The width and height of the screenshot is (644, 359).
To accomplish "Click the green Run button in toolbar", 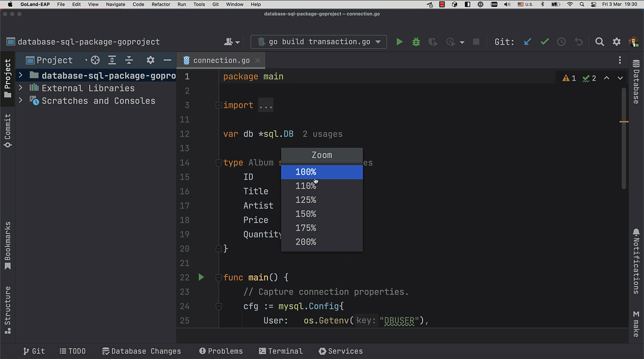I will click(x=399, y=42).
